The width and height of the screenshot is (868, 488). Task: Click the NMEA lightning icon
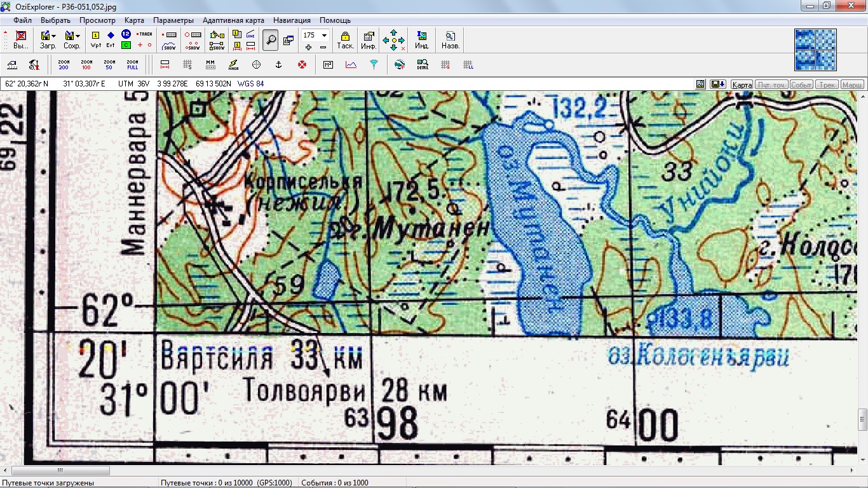pos(233,65)
